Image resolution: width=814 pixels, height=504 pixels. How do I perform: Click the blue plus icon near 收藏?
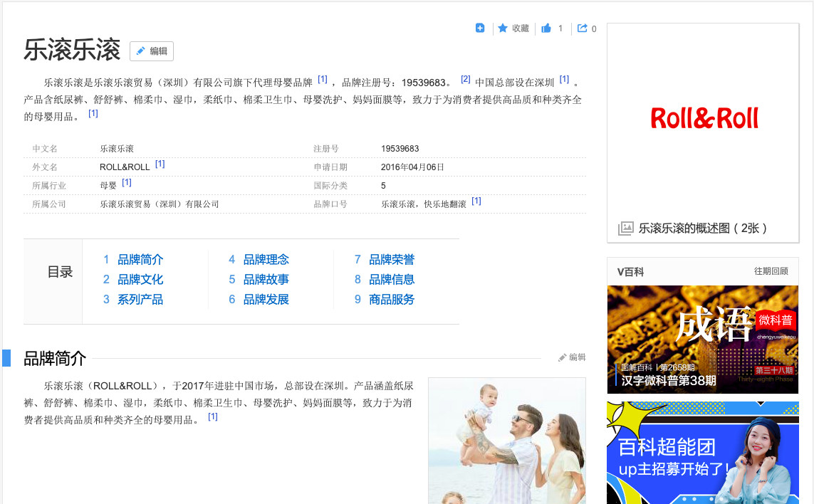click(480, 28)
